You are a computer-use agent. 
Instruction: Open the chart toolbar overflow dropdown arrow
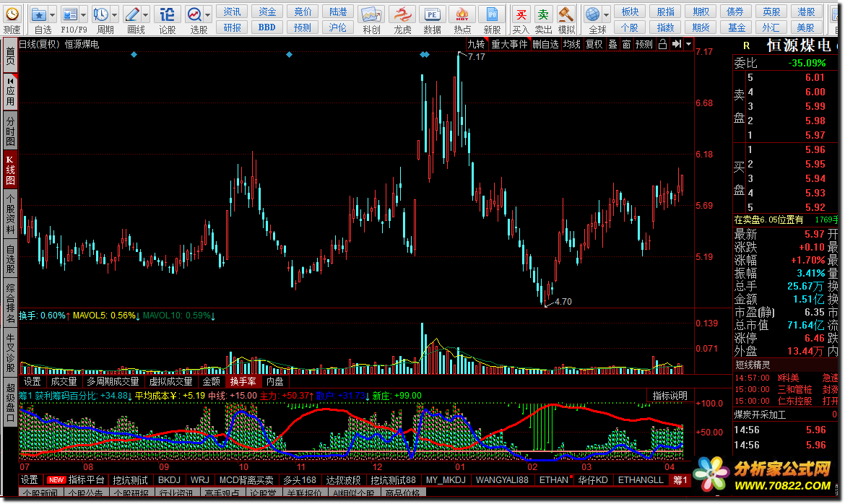coord(688,44)
